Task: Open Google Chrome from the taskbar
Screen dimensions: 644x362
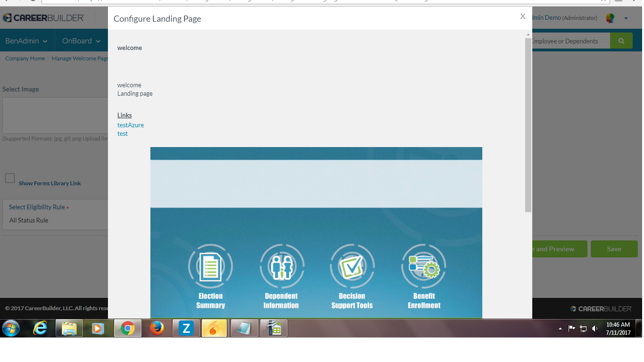Action: 127,328
